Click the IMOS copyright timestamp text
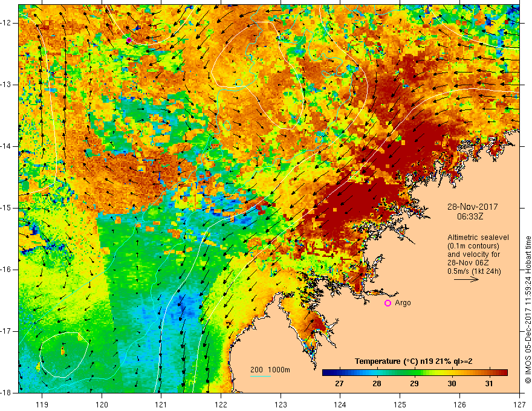Viewport: 532px width, 411px height. pos(528,309)
